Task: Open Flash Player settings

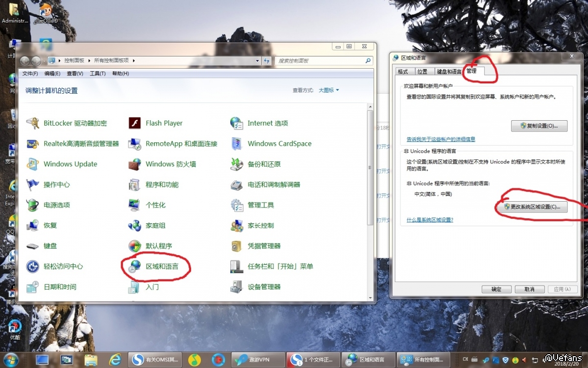Action: 155,123
